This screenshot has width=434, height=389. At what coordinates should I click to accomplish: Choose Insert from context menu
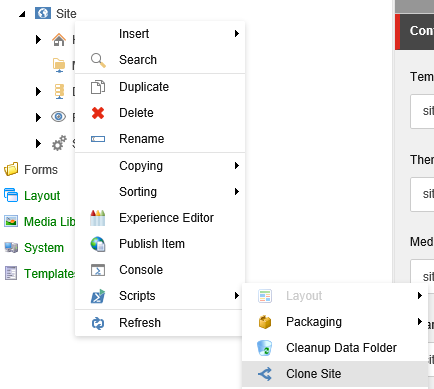(160, 34)
